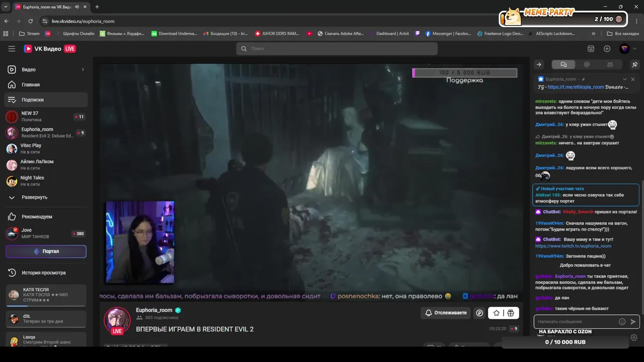Screen dimensions: 644x362
Task: Click the Euphoria_room channel name text
Action: click(x=154, y=310)
